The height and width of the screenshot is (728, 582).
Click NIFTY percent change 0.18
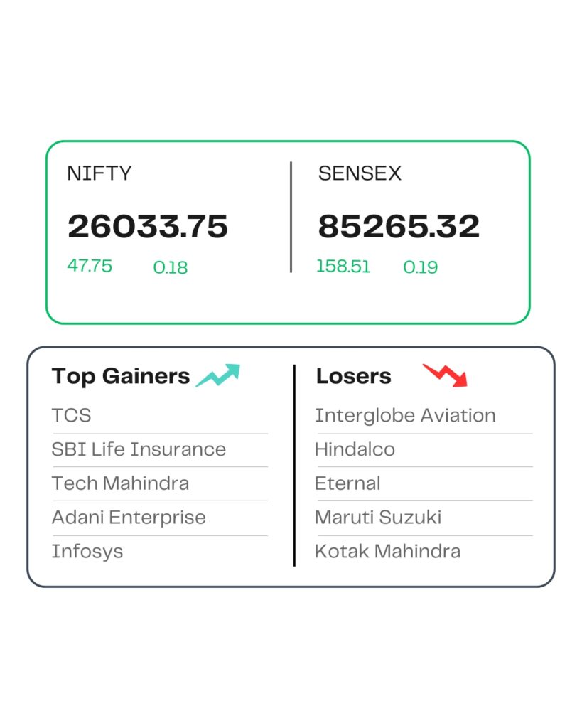tap(171, 267)
